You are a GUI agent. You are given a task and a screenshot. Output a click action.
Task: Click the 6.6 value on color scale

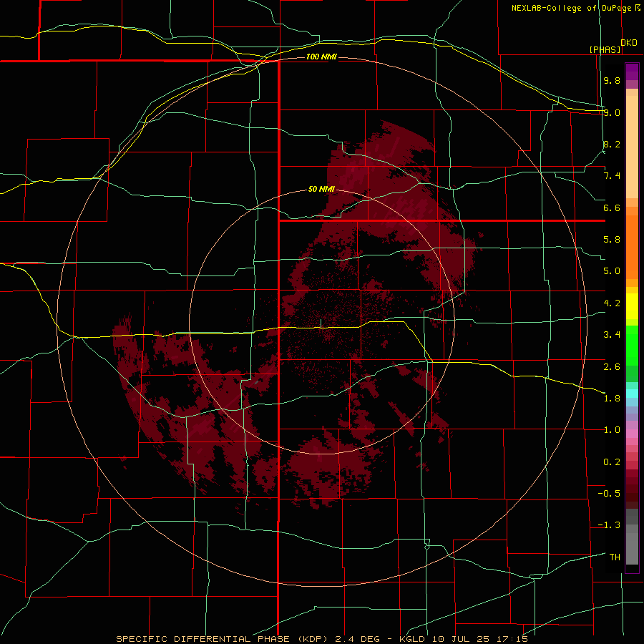point(612,208)
